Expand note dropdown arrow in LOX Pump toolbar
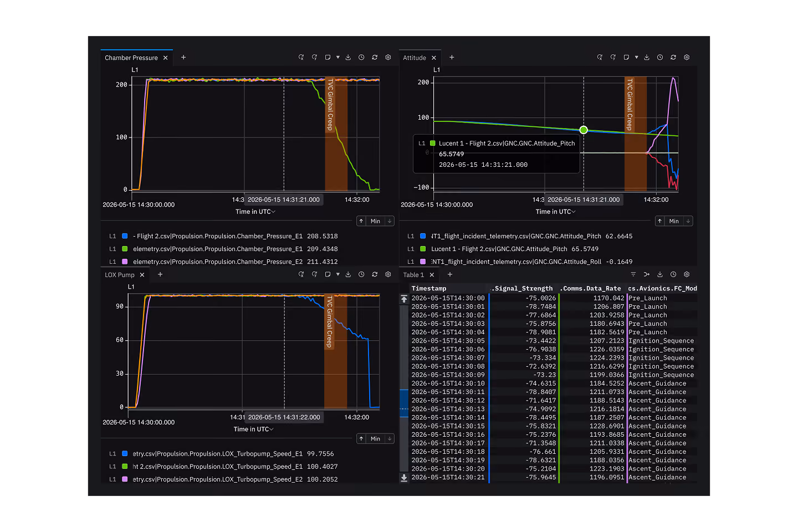 (x=337, y=274)
